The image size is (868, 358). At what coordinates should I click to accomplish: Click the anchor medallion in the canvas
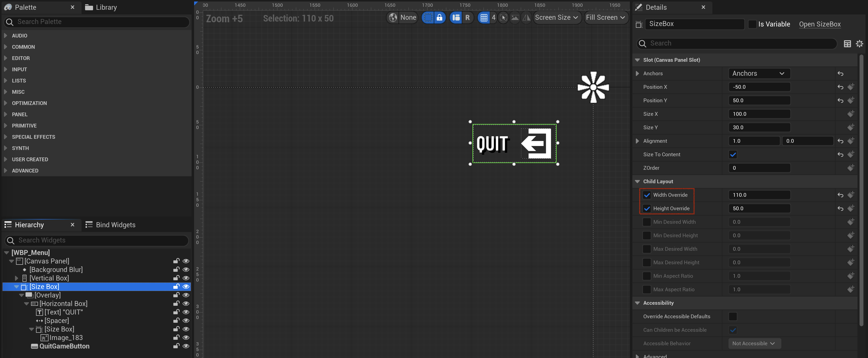click(x=593, y=87)
